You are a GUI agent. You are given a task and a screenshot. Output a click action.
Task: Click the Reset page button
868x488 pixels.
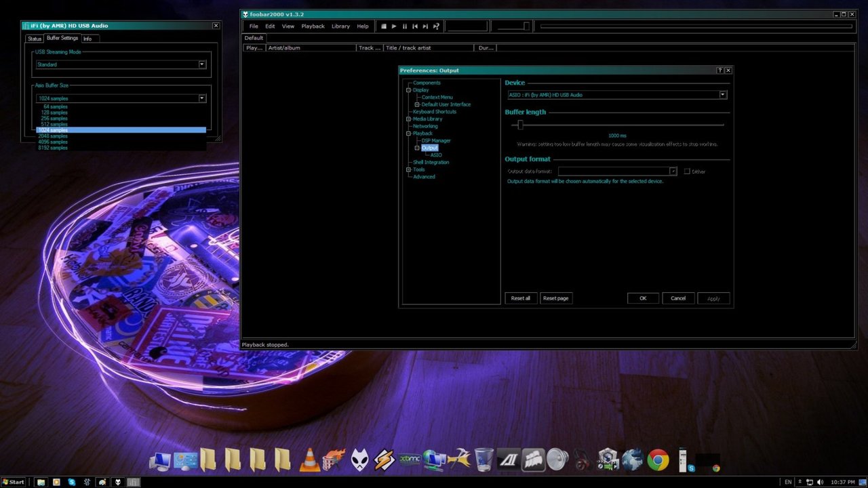tap(556, 298)
